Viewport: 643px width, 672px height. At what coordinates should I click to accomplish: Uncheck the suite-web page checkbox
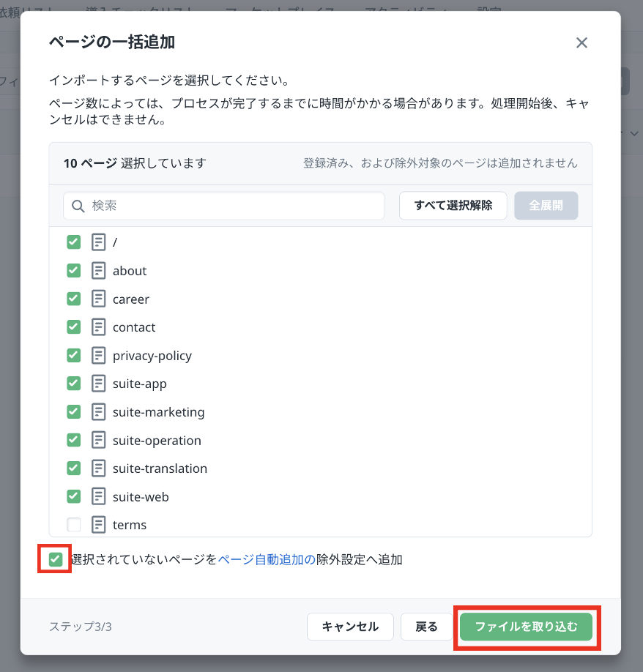coord(74,497)
